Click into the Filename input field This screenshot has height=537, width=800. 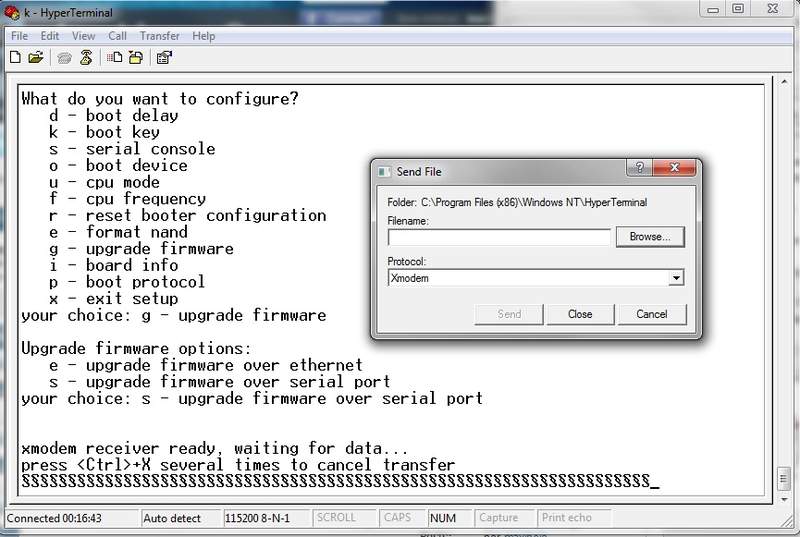(499, 237)
